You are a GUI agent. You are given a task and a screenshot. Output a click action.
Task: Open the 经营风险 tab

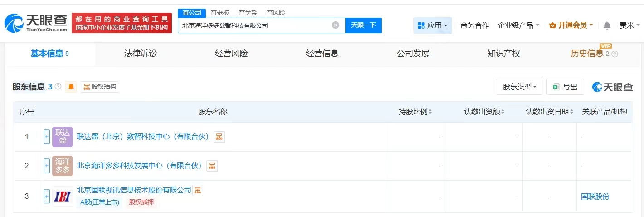click(231, 54)
